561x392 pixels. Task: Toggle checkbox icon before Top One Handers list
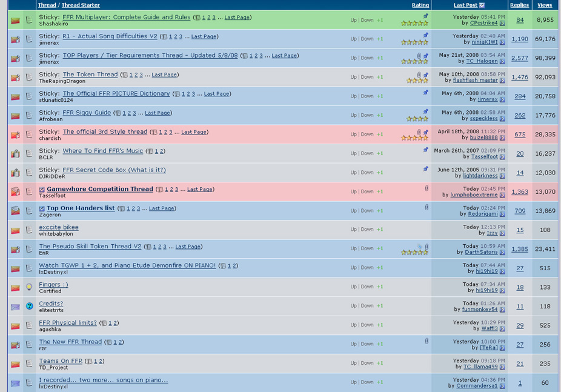[42, 208]
